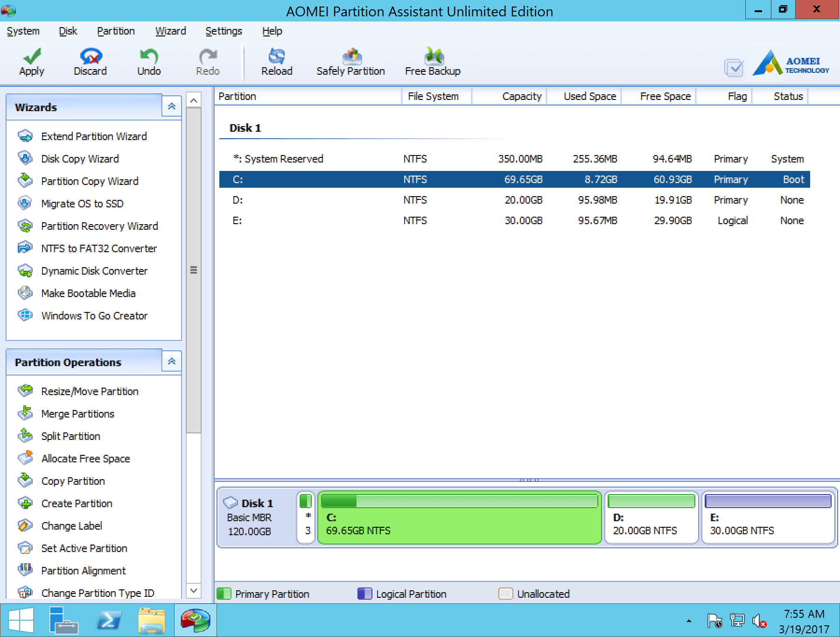840x637 pixels.
Task: Open Windows To Go Creator icon
Action: point(25,315)
